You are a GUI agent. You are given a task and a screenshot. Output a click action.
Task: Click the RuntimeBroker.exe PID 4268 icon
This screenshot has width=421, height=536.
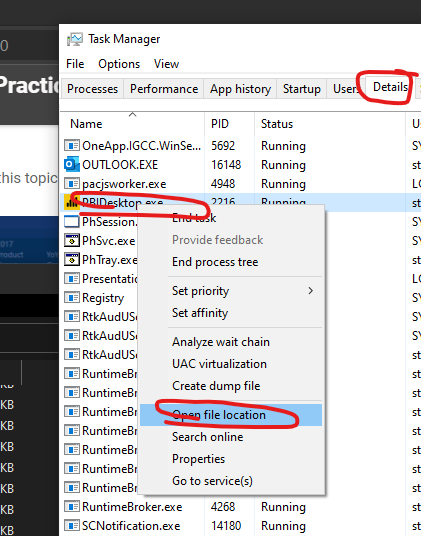click(x=72, y=507)
